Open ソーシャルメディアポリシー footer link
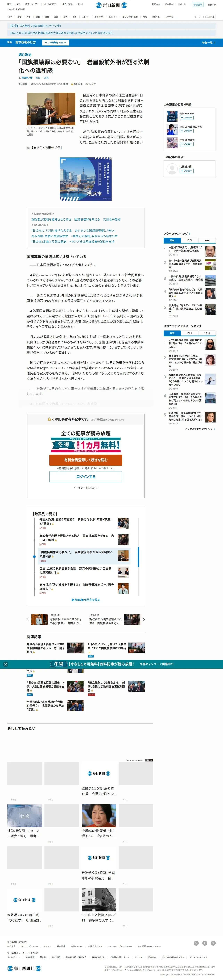This screenshot has height=980, width=223. pos(119,946)
